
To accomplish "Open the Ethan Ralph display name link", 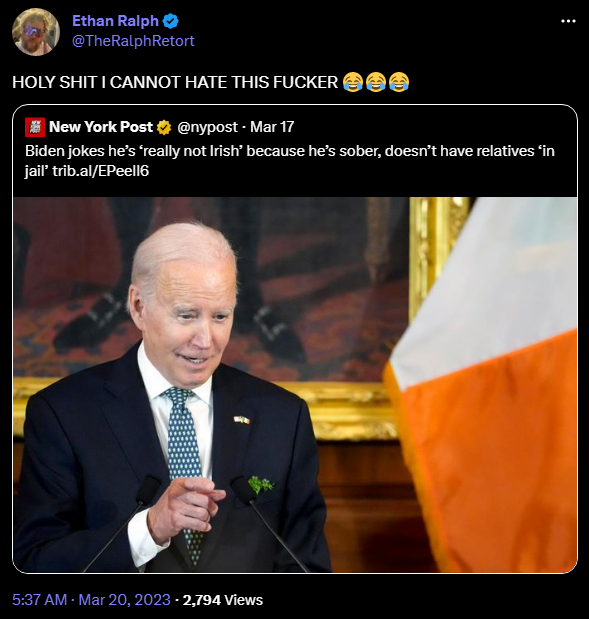I will (115, 21).
